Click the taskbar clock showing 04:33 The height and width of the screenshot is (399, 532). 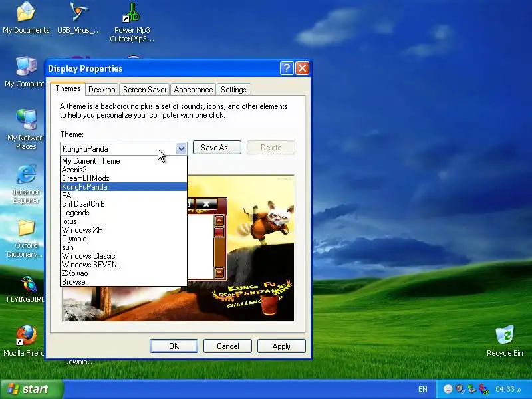point(508,389)
